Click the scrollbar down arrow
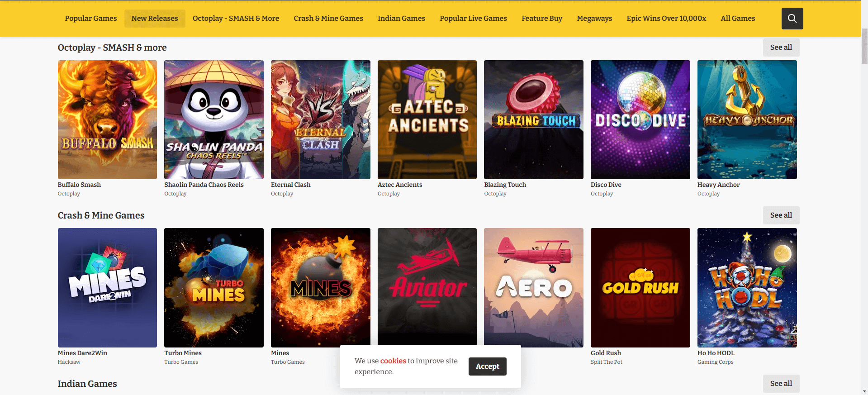Screen dimensions: 868x395 (864, 391)
